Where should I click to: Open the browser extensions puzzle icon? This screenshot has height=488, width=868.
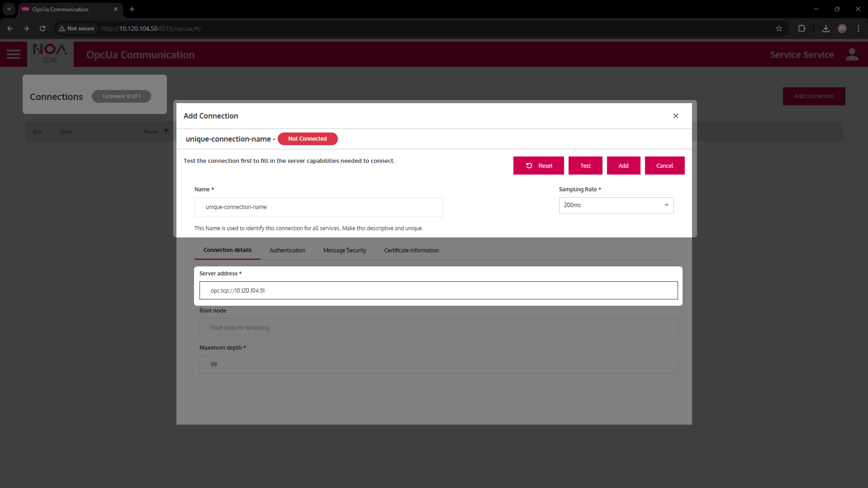(802, 28)
